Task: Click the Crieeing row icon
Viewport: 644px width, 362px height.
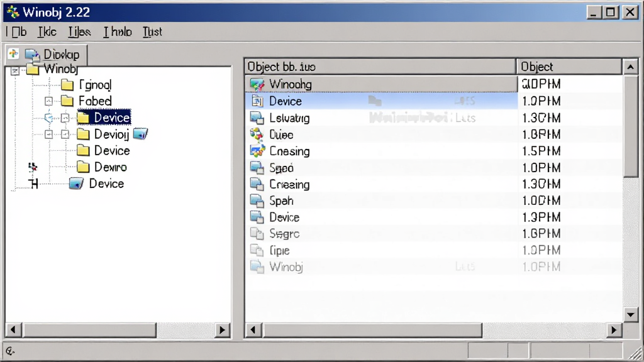Action: click(257, 184)
